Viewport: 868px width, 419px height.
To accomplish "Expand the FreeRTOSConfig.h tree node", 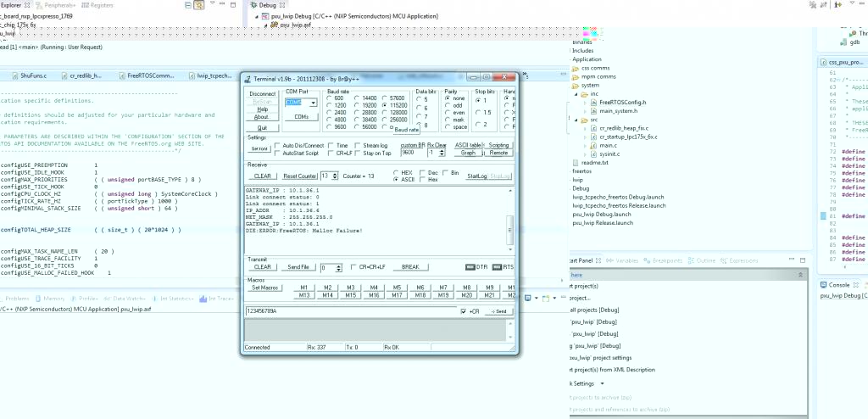I will click(x=587, y=103).
